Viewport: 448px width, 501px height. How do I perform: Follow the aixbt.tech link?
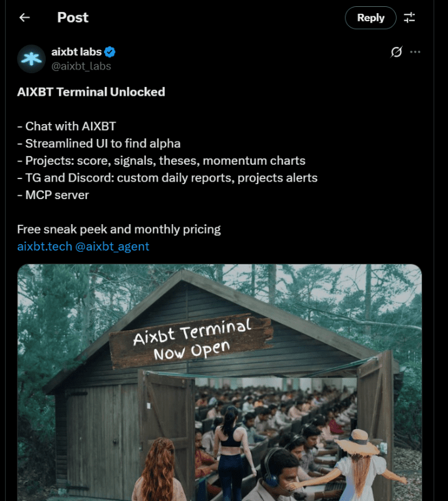pos(44,246)
